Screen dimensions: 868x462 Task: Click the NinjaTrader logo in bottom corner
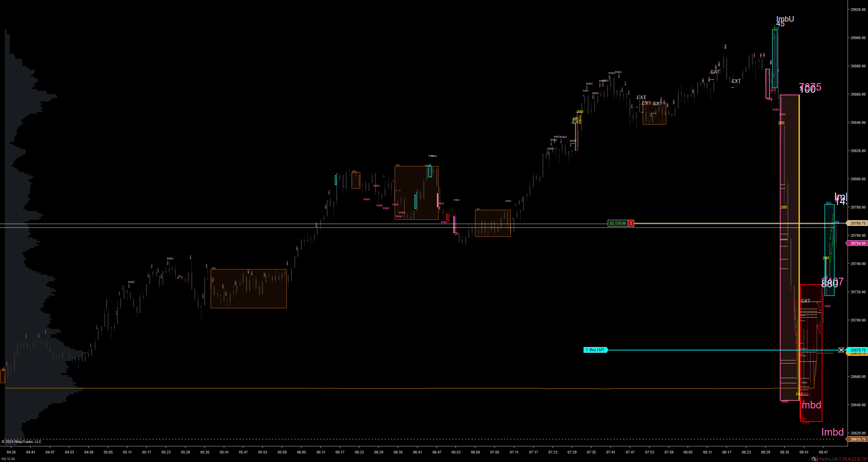click(x=839, y=459)
